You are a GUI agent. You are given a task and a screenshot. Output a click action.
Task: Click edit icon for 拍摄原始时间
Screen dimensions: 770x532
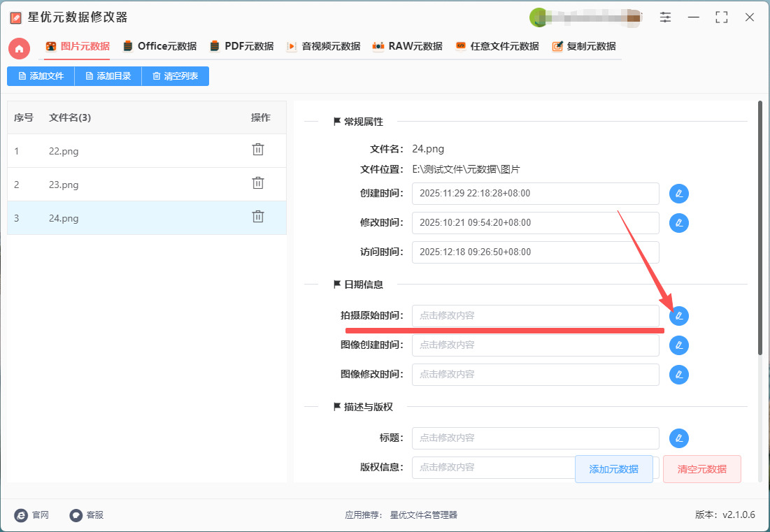678,315
